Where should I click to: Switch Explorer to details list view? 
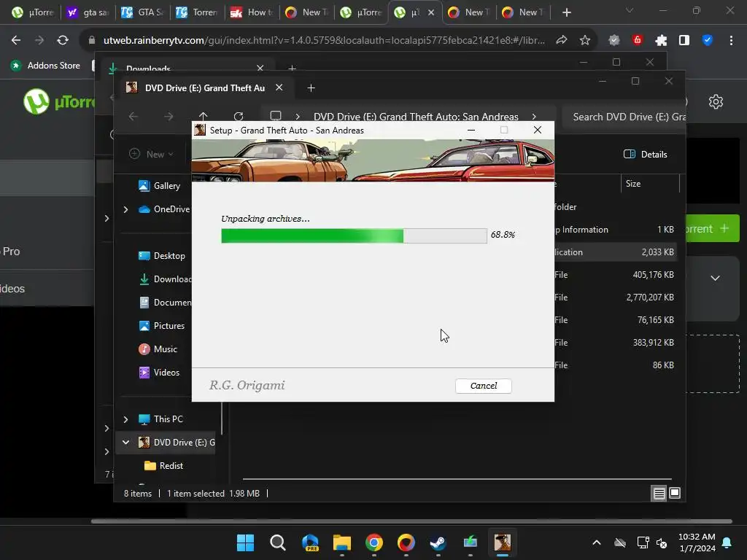[659, 494]
